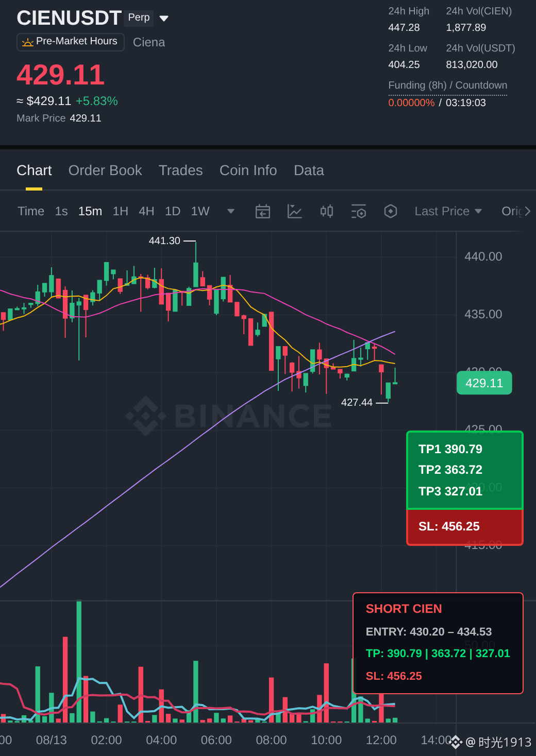Tap the 12:00 time axis label

381,741
